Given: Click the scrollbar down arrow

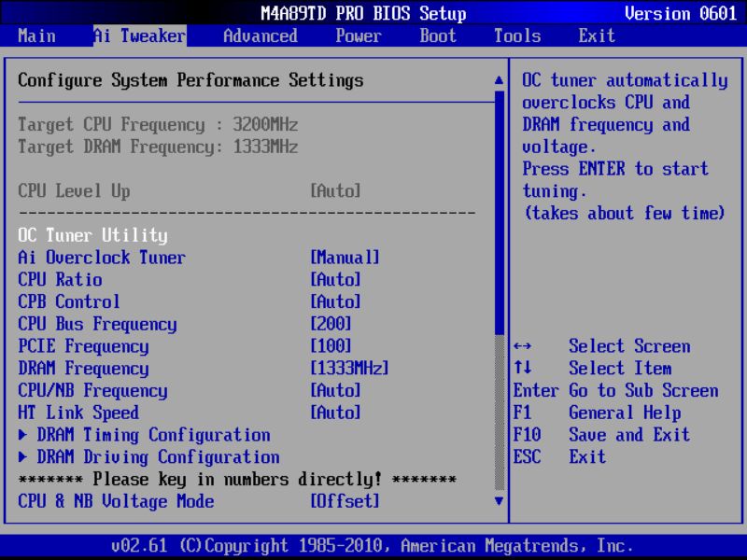Looking at the screenshot, I should [x=498, y=501].
